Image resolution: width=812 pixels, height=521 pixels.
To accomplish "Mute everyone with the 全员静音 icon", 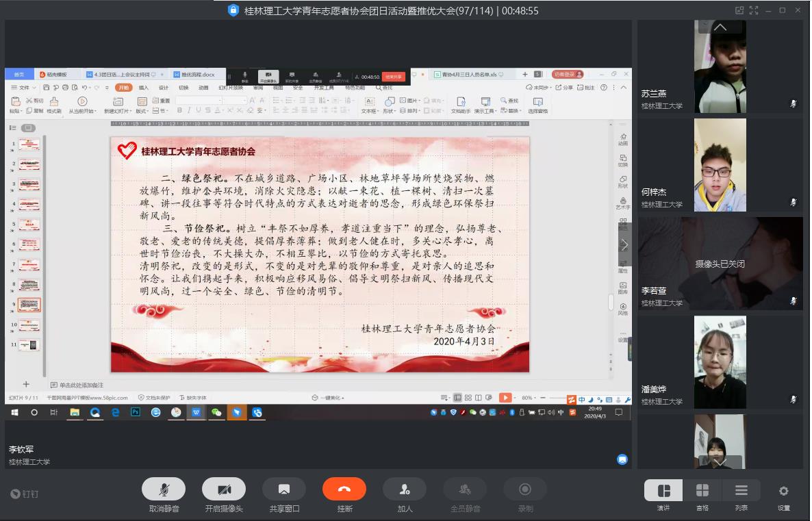I will (465, 489).
